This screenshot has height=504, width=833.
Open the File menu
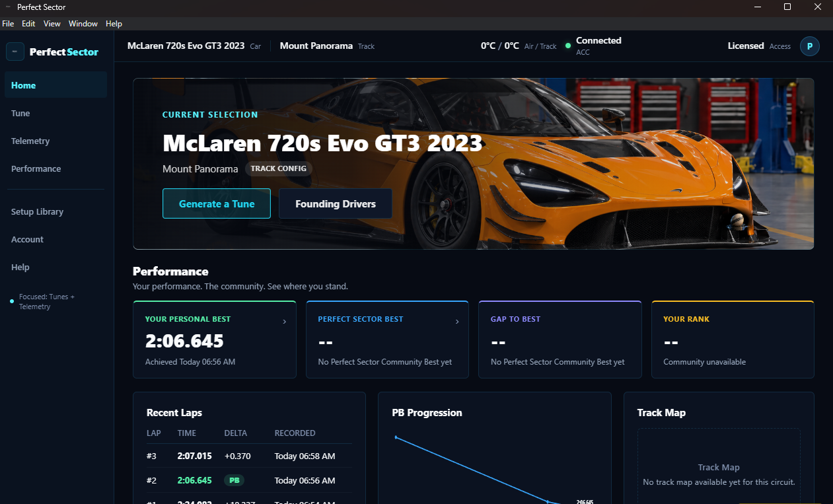point(8,24)
